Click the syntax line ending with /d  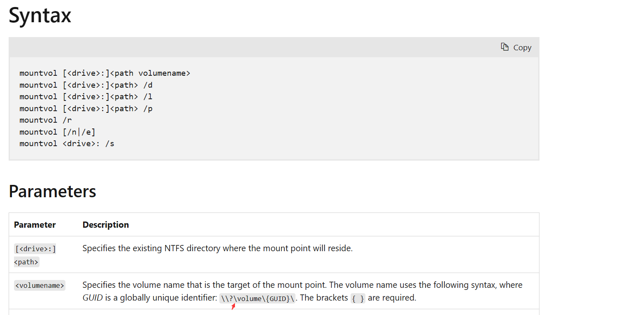86,85
